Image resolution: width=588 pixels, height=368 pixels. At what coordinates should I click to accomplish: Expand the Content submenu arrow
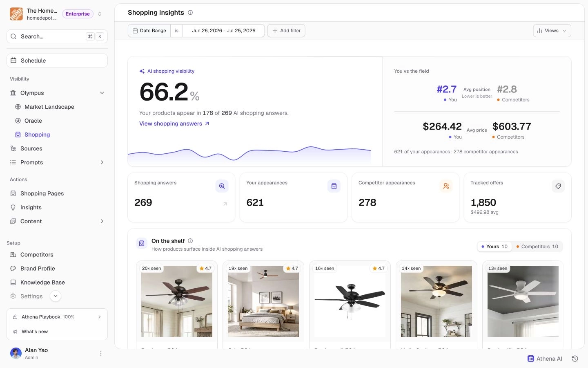pyautogui.click(x=102, y=221)
